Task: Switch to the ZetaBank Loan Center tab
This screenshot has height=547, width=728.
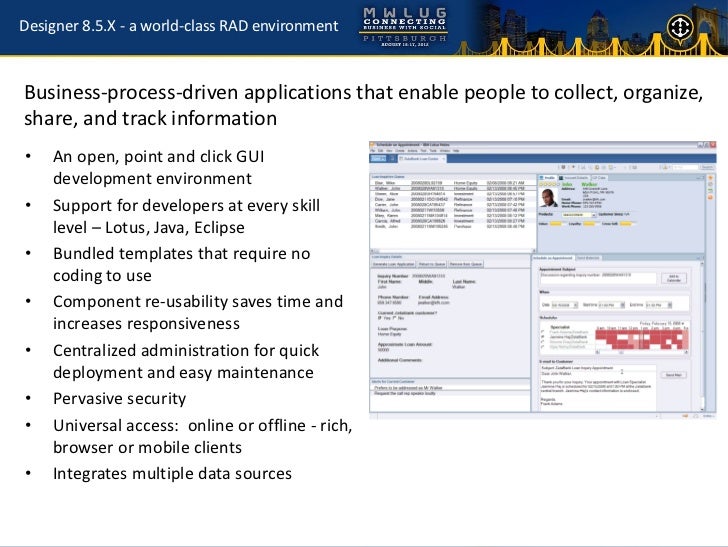Action: (420, 159)
